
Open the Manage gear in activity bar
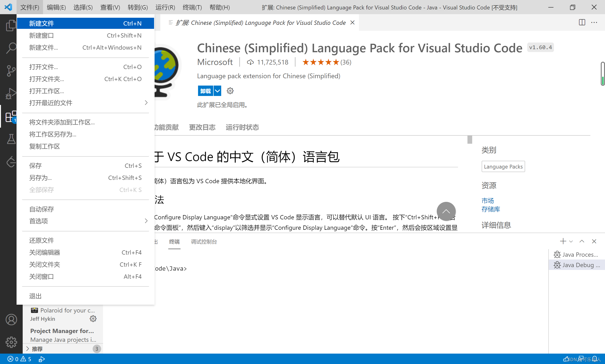tap(11, 342)
